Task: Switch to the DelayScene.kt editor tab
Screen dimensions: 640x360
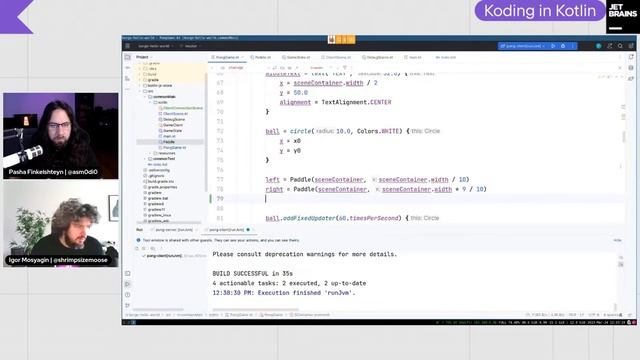Action: click(x=378, y=58)
